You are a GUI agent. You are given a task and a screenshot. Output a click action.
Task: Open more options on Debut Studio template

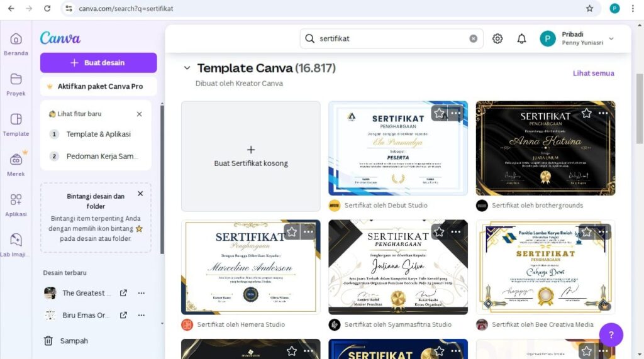[x=455, y=113]
